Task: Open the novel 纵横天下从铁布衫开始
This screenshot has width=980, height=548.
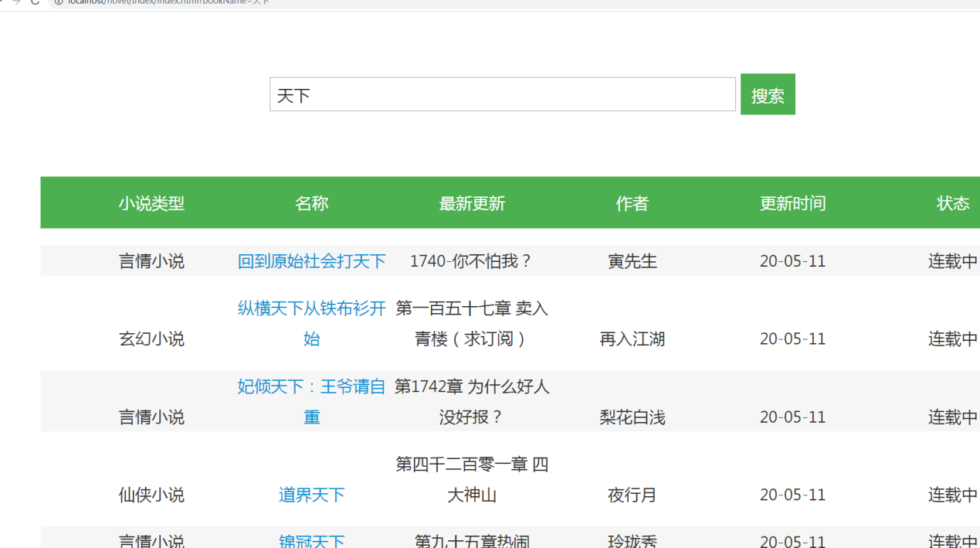Action: (311, 323)
